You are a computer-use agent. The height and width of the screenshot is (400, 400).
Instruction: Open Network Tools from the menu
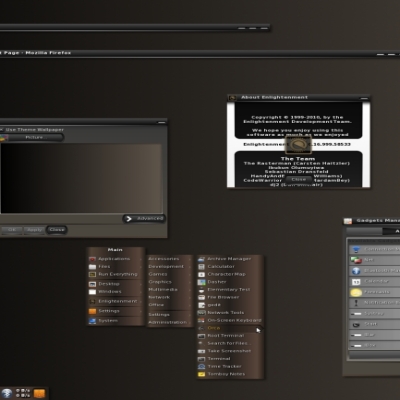tap(230, 312)
